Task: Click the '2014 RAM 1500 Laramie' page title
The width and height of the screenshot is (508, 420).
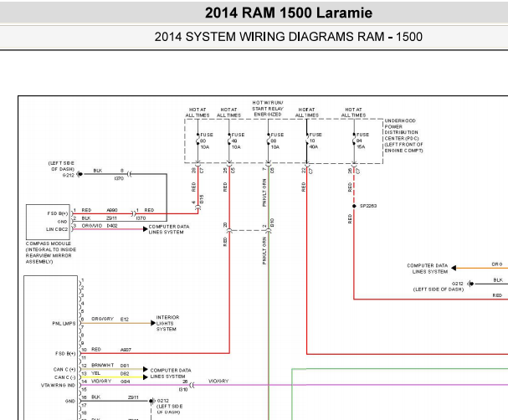Action: (289, 13)
